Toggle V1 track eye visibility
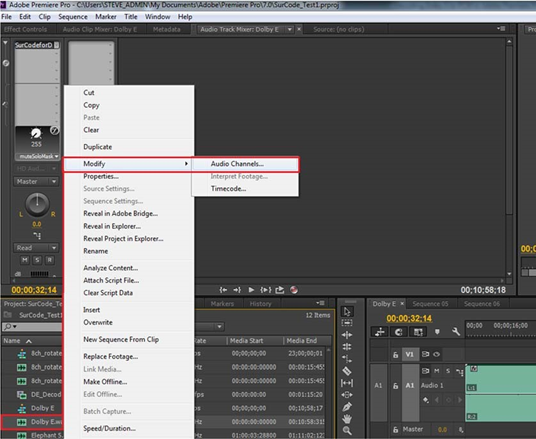The height and width of the screenshot is (439, 536). (x=437, y=354)
